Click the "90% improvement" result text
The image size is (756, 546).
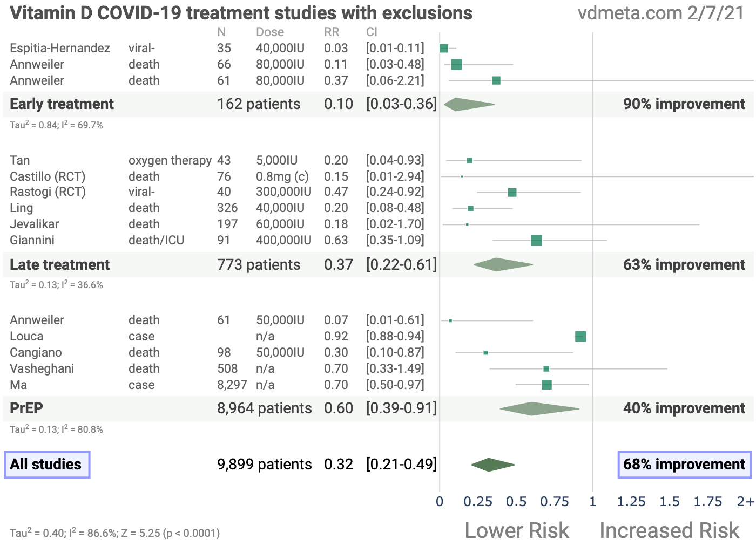[x=684, y=104]
